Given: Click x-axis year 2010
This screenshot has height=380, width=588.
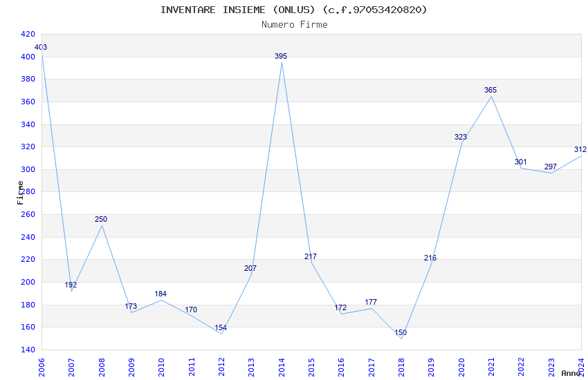Looking at the screenshot, I should pos(161,367).
